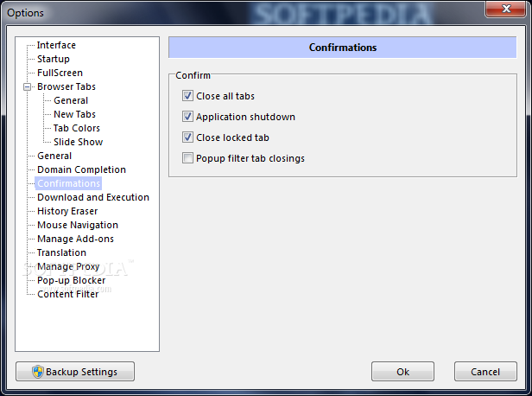Select Mouse Navigation
Image resolution: width=532 pixels, height=396 pixels.
78,225
